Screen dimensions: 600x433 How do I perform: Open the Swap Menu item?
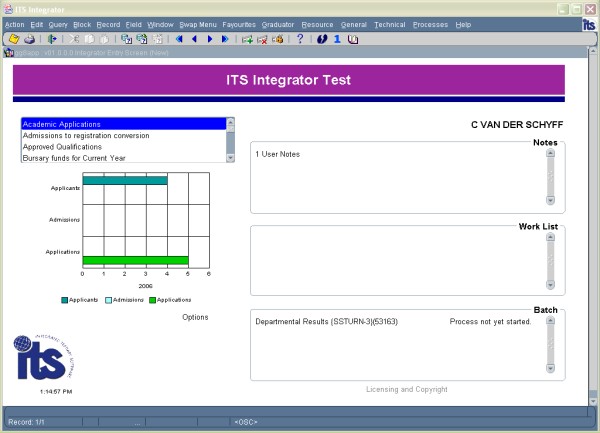click(x=198, y=25)
